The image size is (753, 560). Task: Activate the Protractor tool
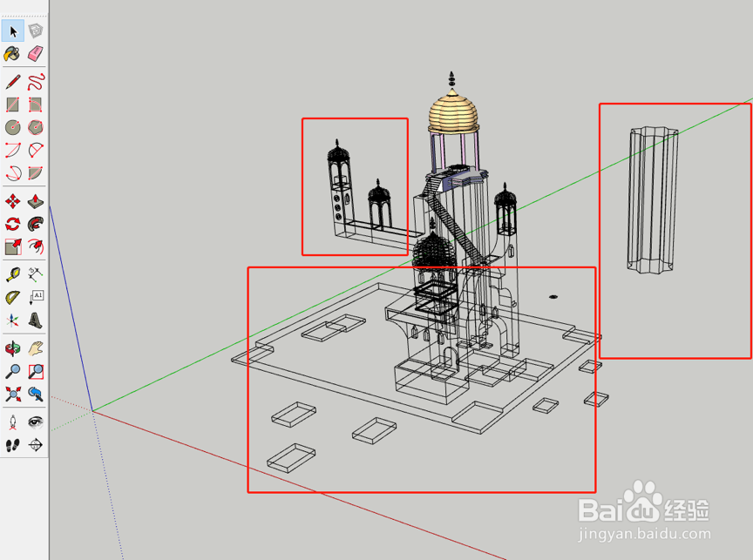point(13,298)
